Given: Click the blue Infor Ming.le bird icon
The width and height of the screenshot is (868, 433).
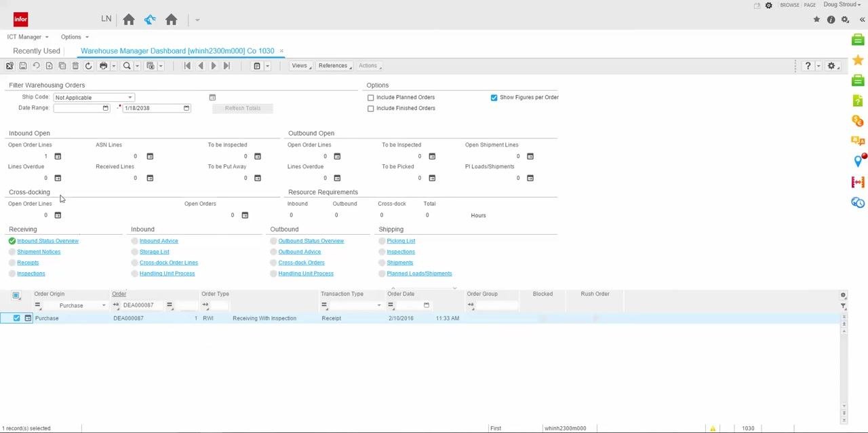Looking at the screenshot, I should point(150,20).
